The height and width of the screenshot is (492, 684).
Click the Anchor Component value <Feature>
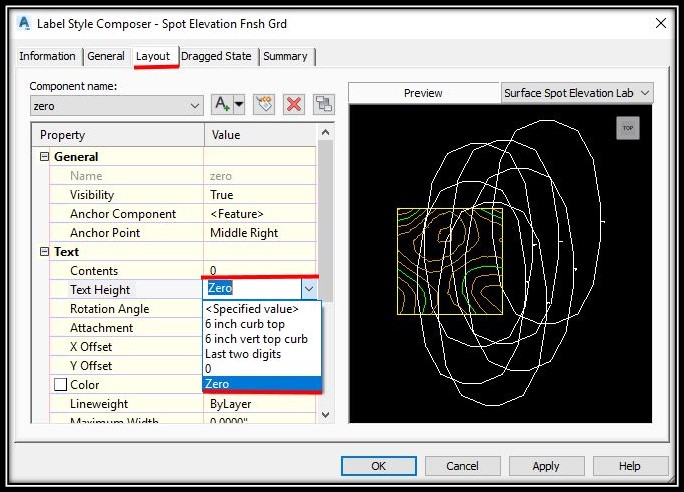(x=260, y=214)
